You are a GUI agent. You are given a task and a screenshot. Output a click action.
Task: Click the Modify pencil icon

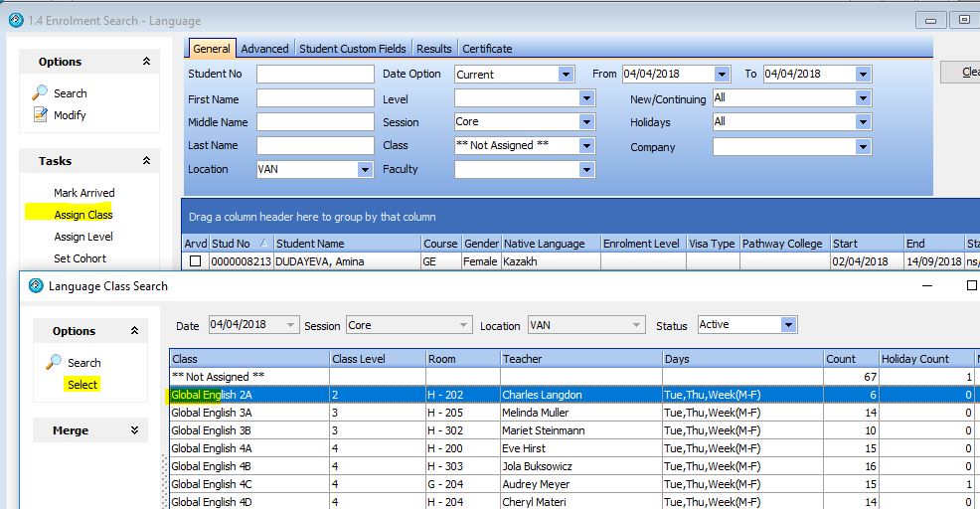click(40, 115)
